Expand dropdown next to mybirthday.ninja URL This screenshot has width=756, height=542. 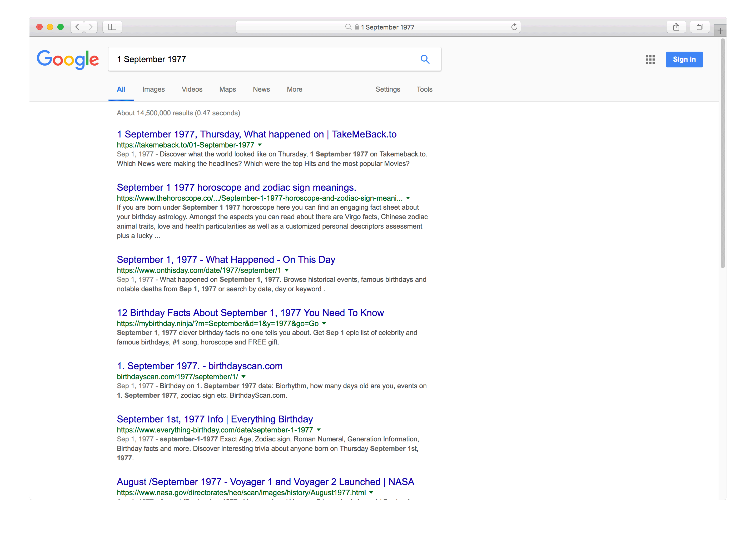tap(324, 323)
